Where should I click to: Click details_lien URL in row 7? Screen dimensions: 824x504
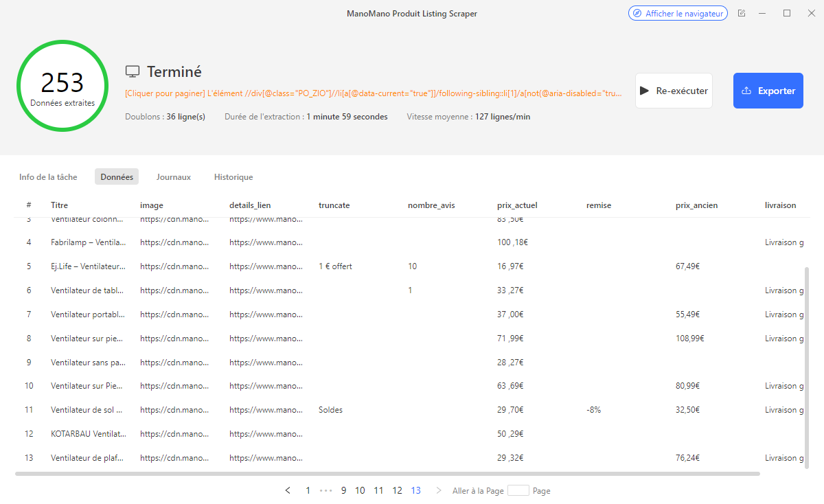(x=265, y=314)
